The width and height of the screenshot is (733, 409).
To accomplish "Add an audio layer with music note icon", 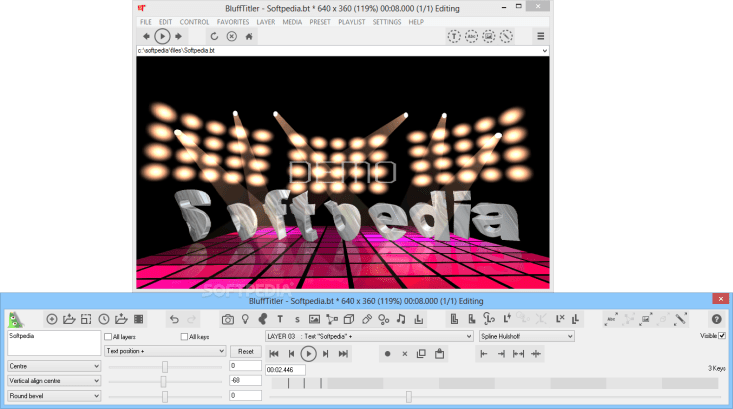I will tap(401, 319).
